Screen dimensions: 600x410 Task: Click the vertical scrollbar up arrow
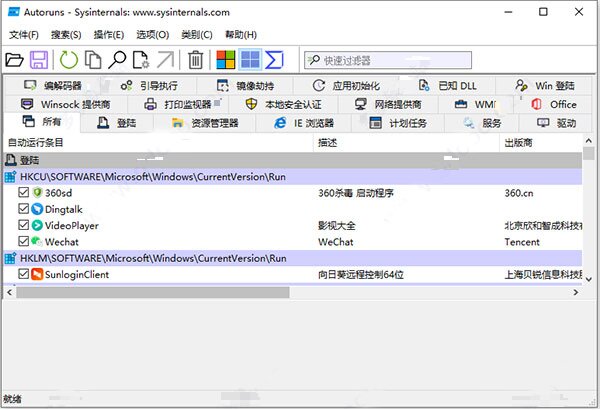tap(589, 141)
